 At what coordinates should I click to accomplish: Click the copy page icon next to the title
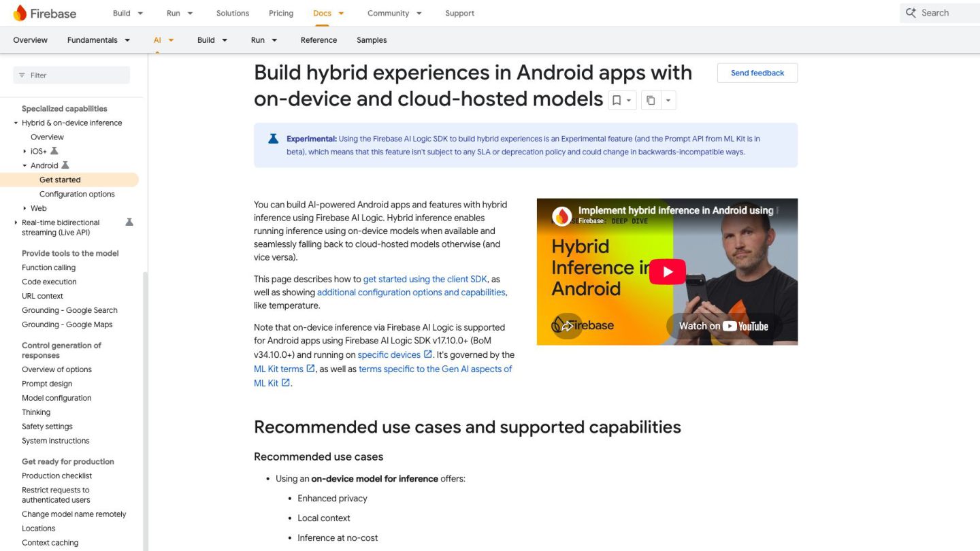point(651,101)
